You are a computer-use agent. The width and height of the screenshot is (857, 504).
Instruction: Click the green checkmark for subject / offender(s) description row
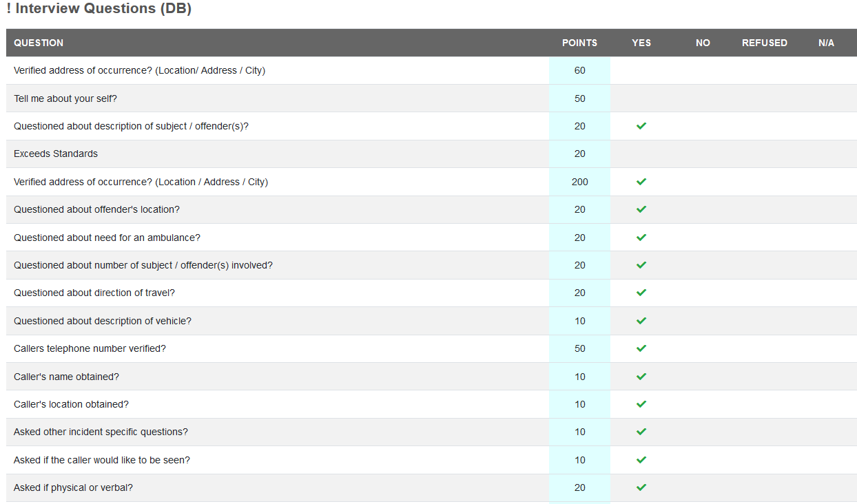point(641,126)
